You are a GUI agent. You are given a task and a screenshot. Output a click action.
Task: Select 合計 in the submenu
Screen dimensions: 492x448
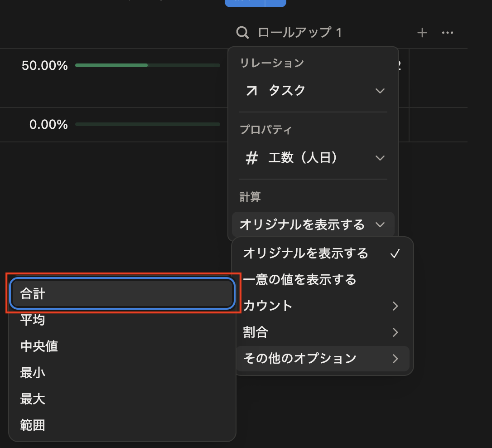point(122,294)
